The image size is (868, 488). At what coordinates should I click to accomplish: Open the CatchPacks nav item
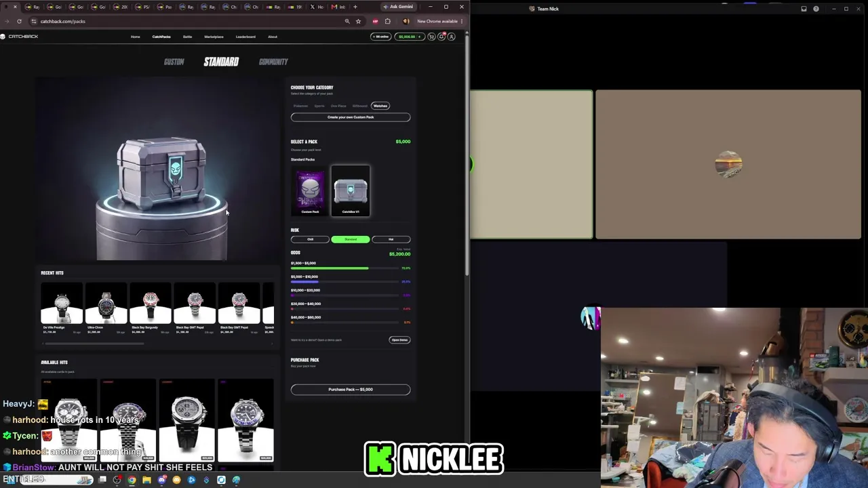coord(161,37)
